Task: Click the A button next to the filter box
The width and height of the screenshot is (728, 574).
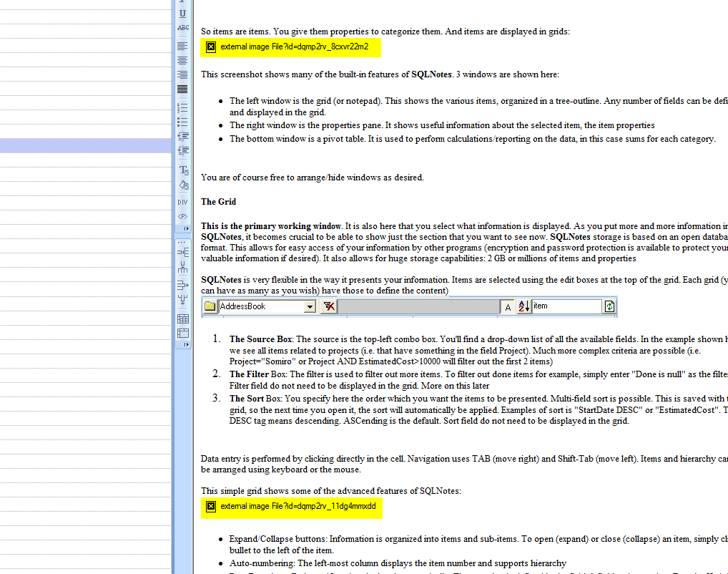Action: point(508,307)
